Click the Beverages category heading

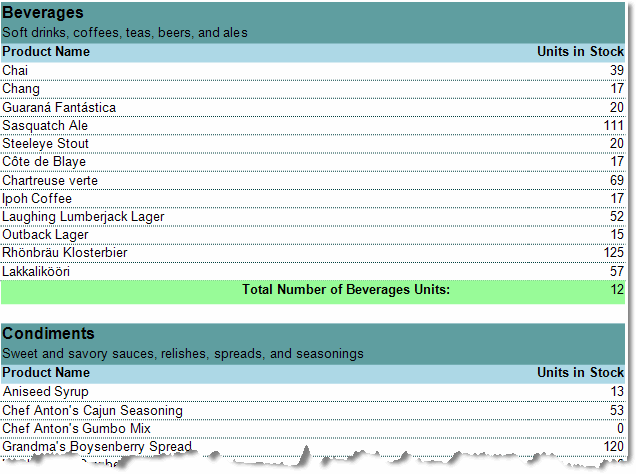click(x=43, y=13)
